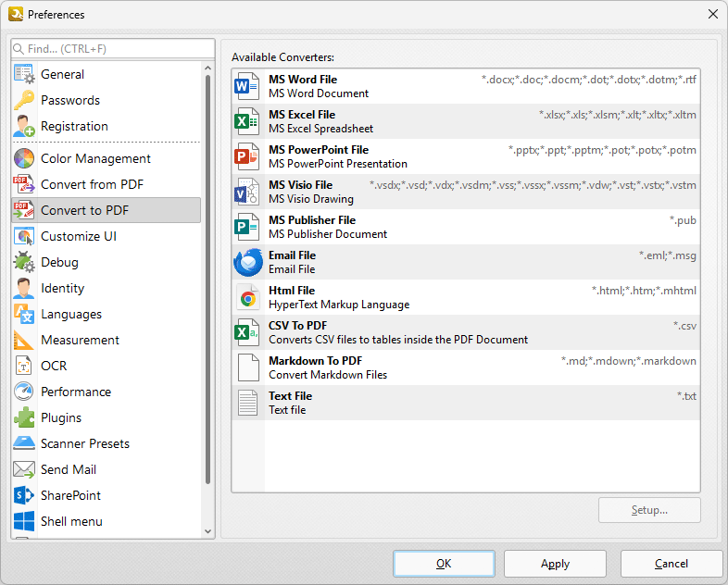Select the CSV To PDF converter
728x585 pixels.
[x=466, y=332]
